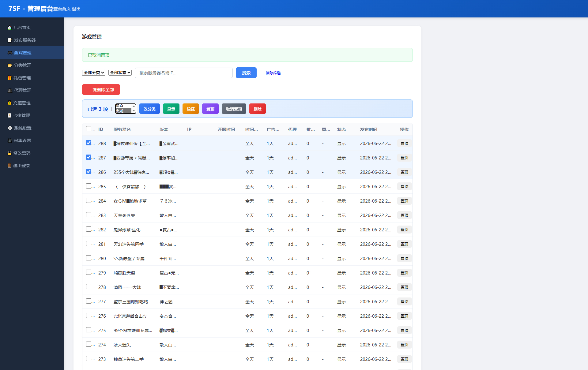
Task: Click the spider icon for 采集设置
Action: pyautogui.click(x=10, y=140)
